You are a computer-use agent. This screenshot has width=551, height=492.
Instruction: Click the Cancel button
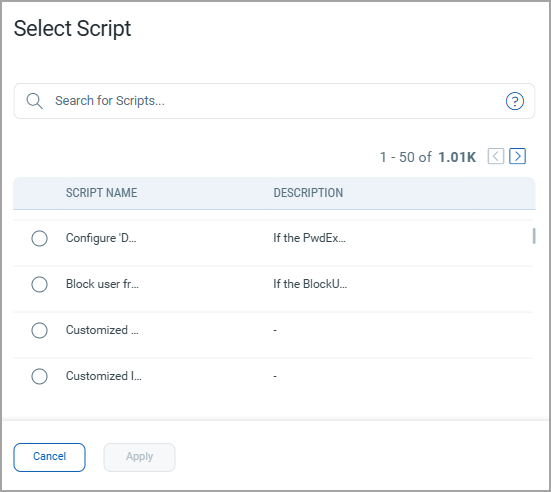50,457
